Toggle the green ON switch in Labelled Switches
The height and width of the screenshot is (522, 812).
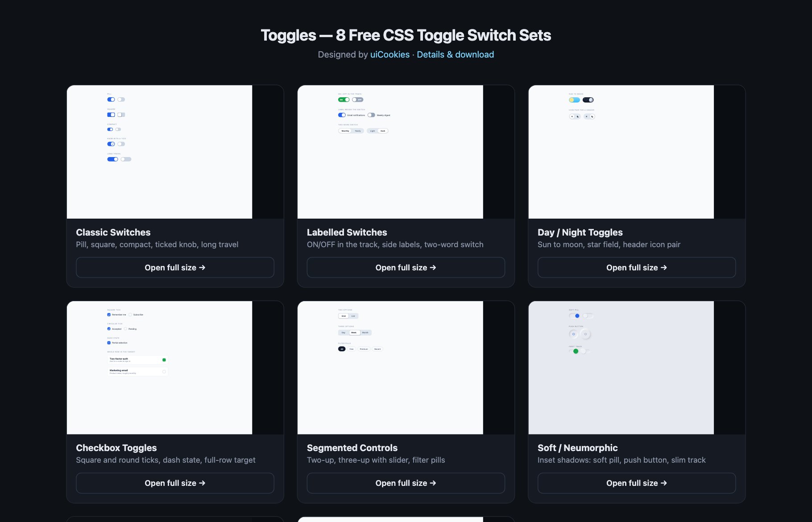pos(344,99)
